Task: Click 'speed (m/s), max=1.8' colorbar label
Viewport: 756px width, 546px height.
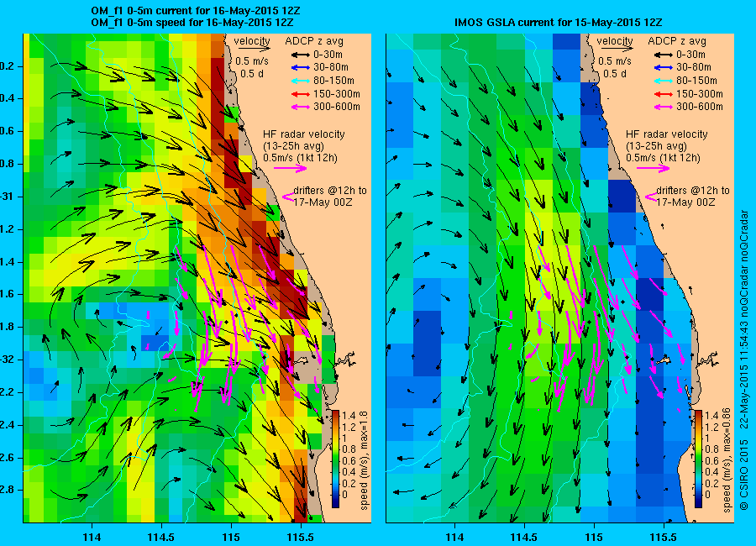Action: click(x=364, y=459)
